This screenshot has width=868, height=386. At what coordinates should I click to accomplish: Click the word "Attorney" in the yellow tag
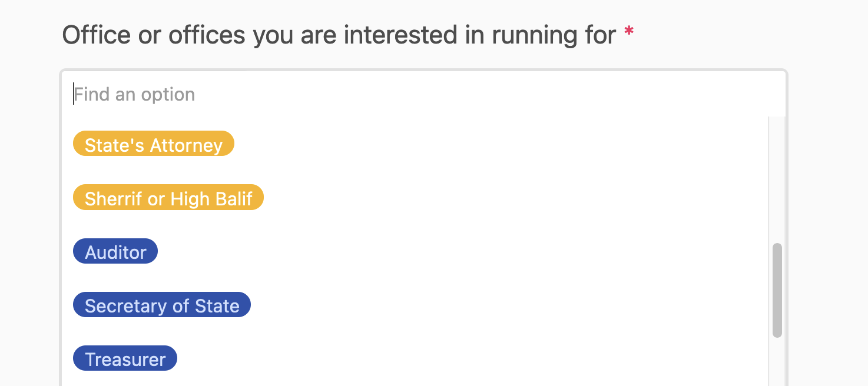pos(186,145)
